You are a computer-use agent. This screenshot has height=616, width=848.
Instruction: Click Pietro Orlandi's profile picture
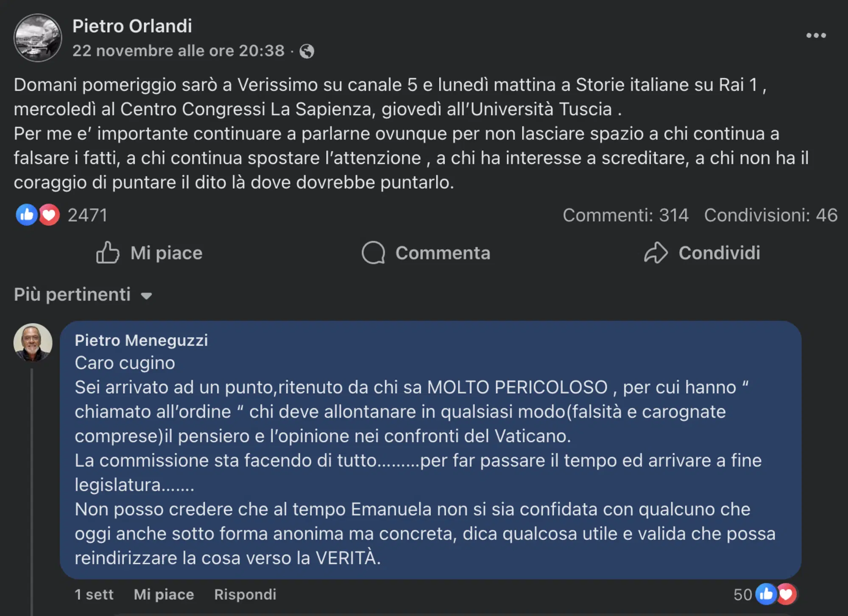coord(38,38)
